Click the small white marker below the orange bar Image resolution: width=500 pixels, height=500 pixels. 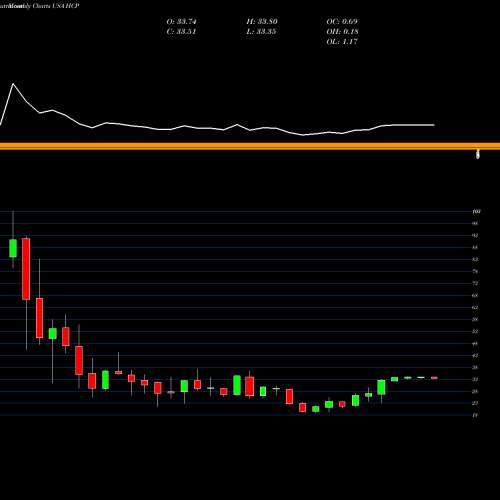(478, 154)
